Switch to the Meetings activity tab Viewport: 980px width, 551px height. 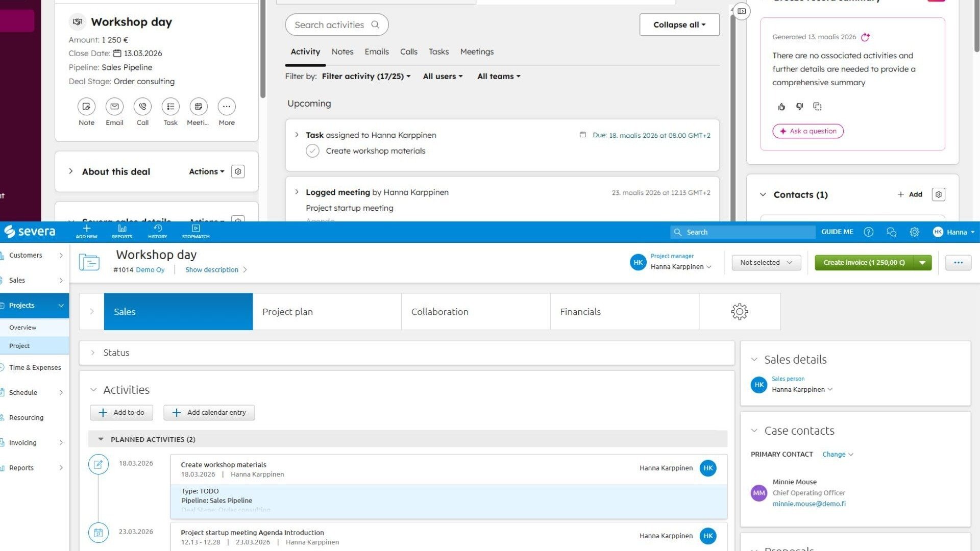[x=477, y=52]
